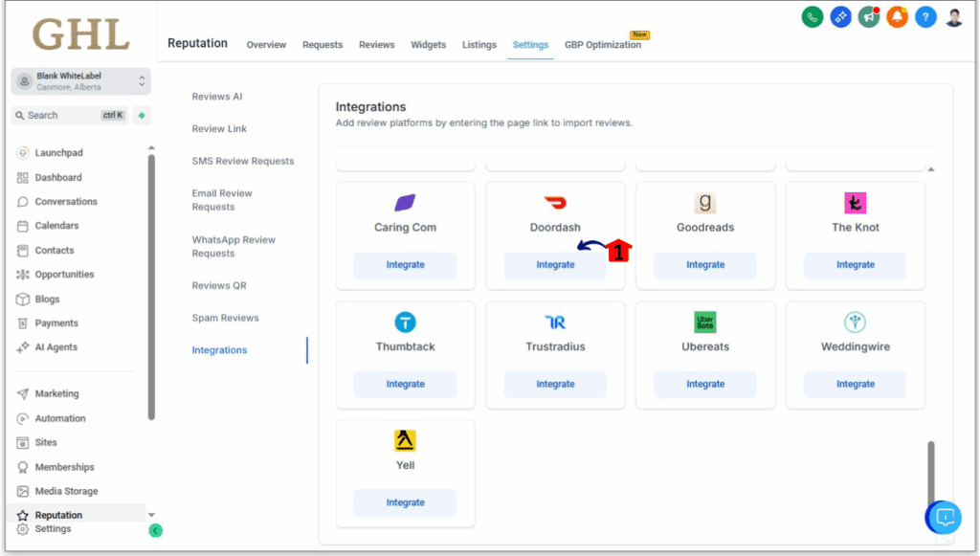This screenshot has width=980, height=556.
Task: Open WhatsApp Review Requests section
Action: coord(234,247)
